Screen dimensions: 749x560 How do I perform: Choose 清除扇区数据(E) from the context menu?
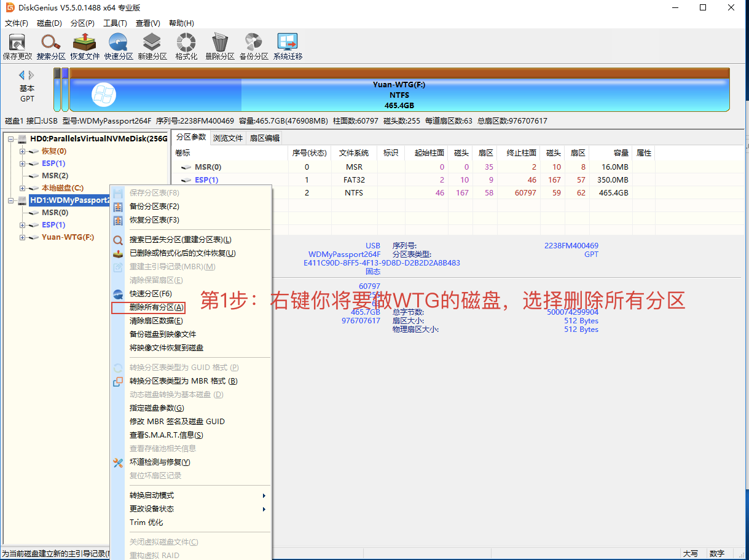(190, 321)
